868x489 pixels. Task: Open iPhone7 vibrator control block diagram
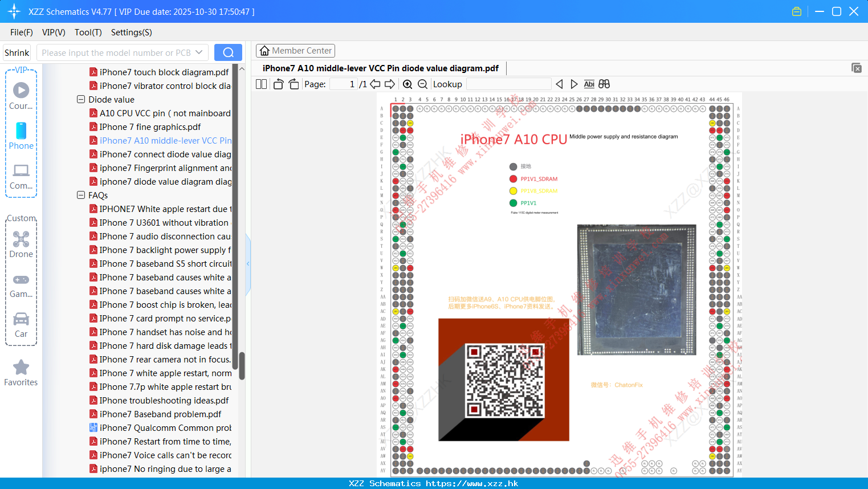click(160, 85)
